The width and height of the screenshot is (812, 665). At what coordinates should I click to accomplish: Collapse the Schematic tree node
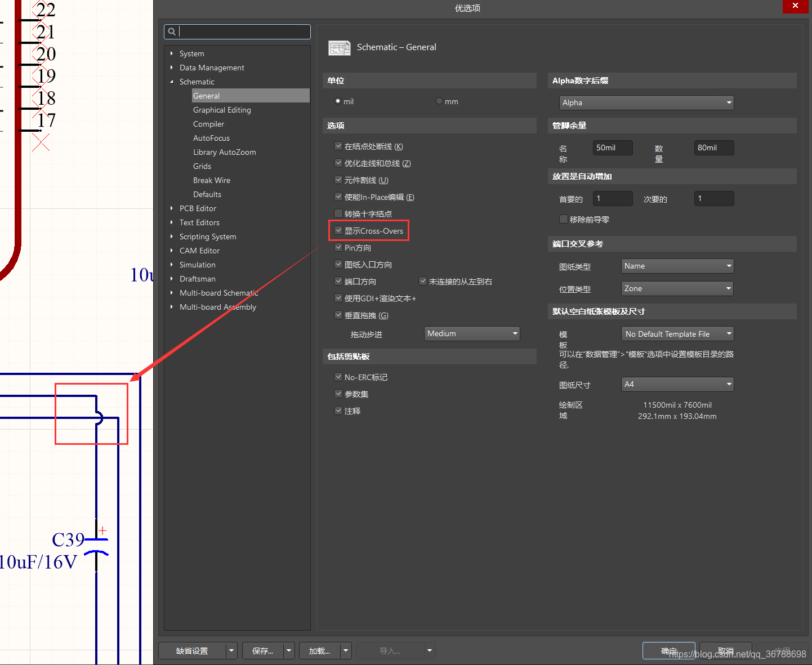tap(172, 82)
